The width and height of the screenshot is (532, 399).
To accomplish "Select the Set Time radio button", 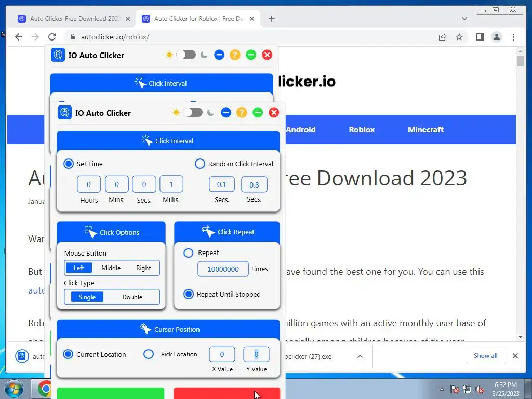I will [69, 164].
